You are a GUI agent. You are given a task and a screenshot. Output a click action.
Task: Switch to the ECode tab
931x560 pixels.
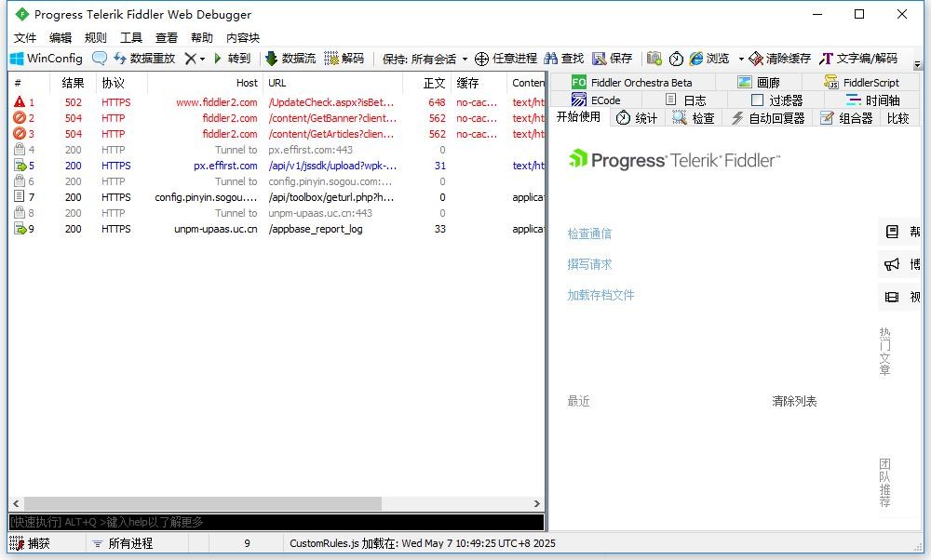[x=596, y=100]
